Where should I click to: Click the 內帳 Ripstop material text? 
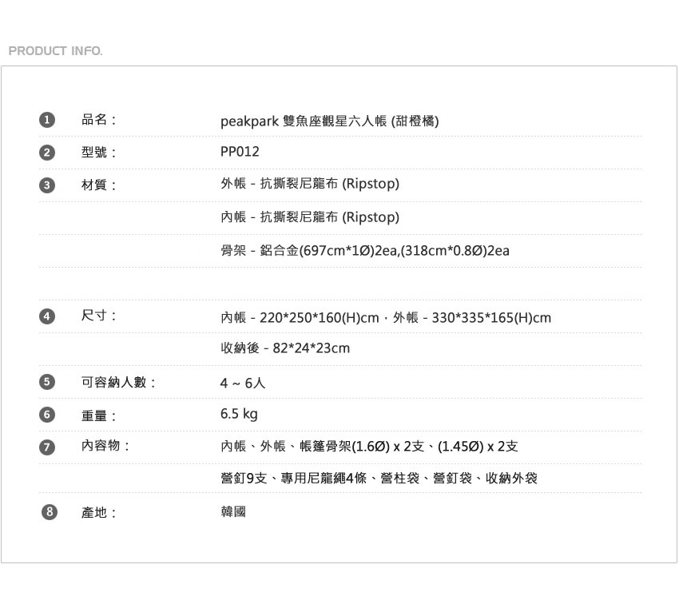(309, 217)
